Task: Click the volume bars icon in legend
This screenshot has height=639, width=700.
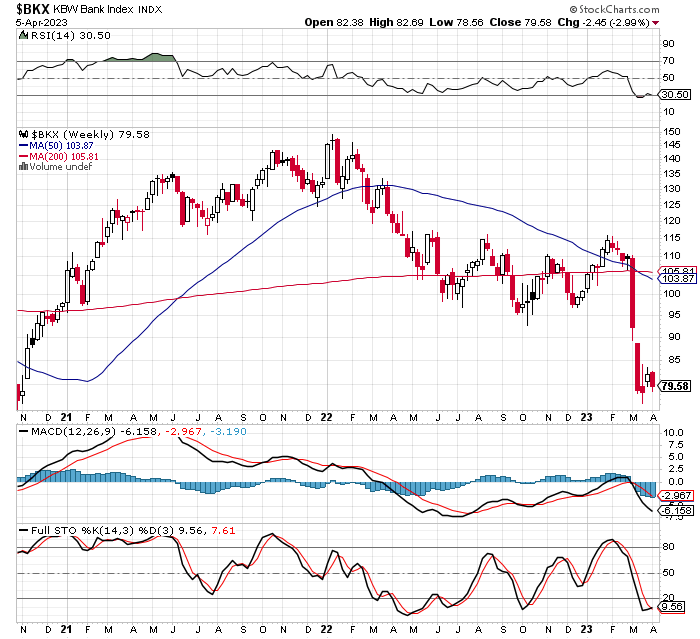Action: [23, 167]
